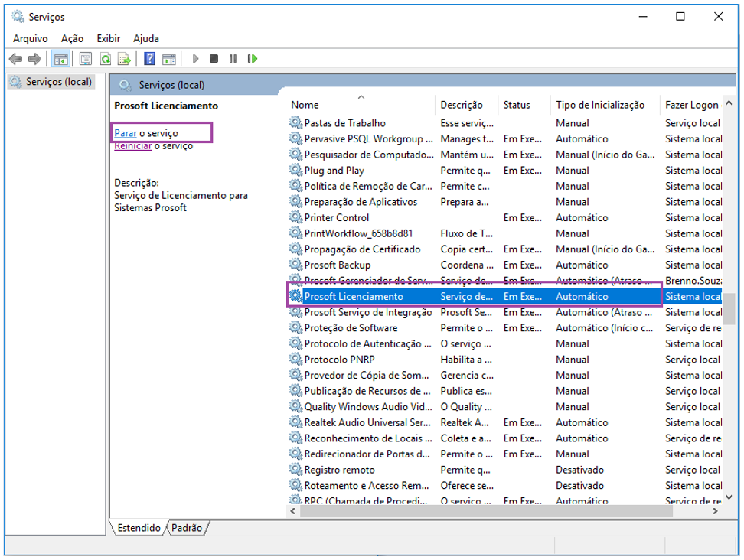Switch to the Estendido tab

click(139, 528)
